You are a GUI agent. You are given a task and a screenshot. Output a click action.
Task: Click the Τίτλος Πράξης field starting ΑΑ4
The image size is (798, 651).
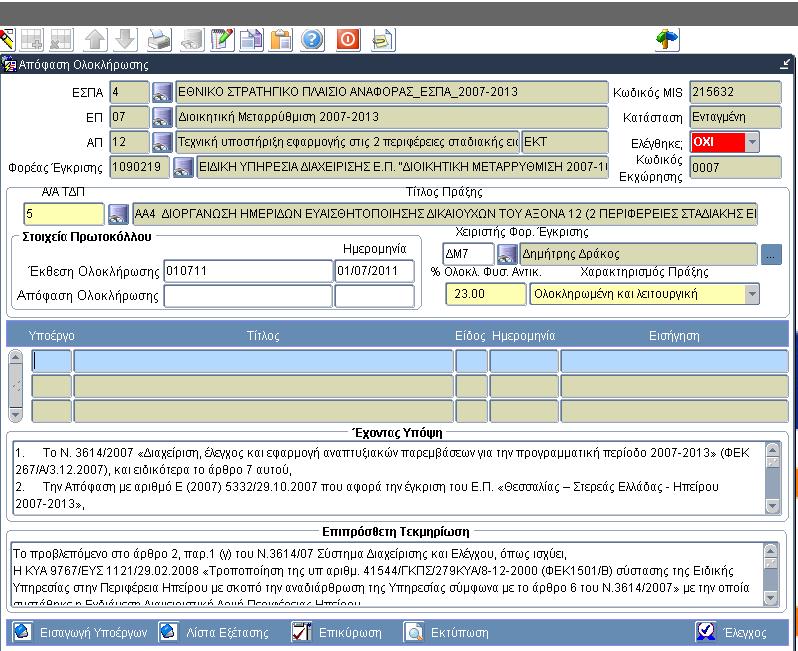(x=445, y=214)
